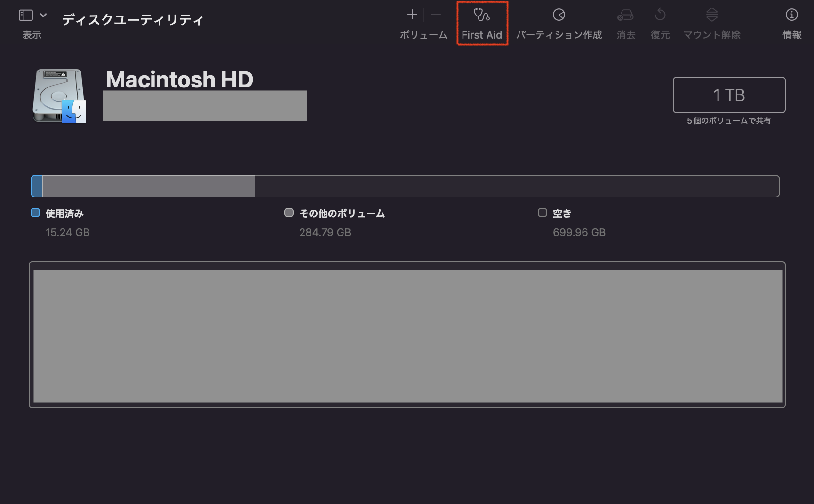Click the ボリューム toolbar label
Screen dimensions: 814x504
pos(423,35)
